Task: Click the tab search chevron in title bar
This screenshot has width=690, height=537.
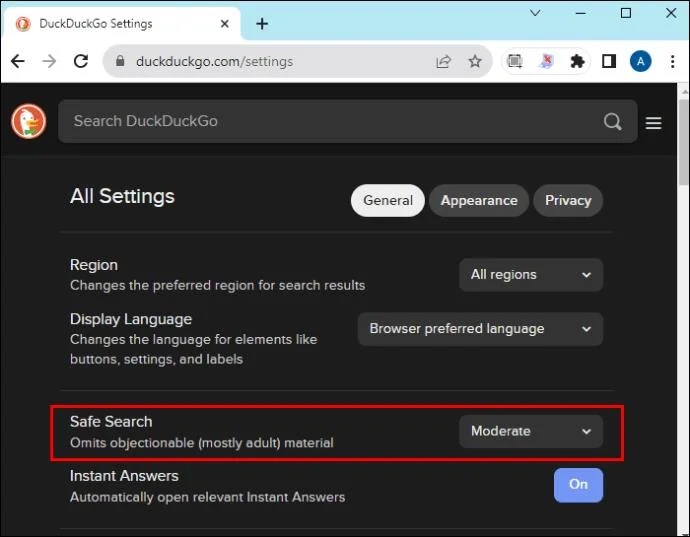Action: coord(535,13)
